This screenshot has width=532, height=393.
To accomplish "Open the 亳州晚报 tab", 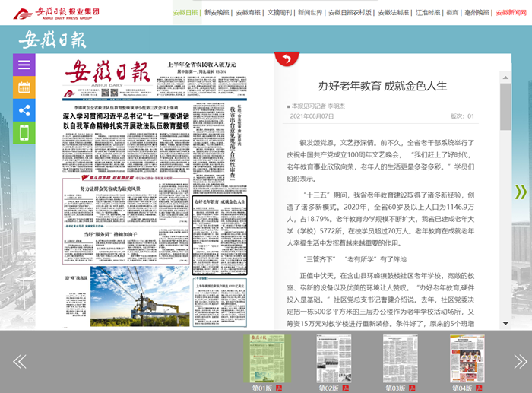I will pos(477,13).
